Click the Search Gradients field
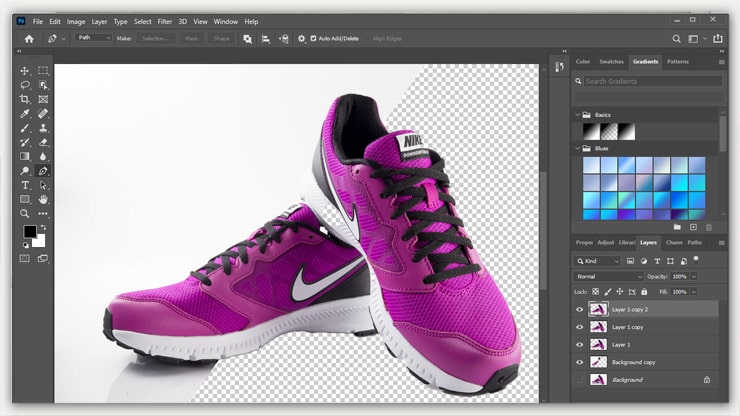Image resolution: width=740 pixels, height=416 pixels. pyautogui.click(x=653, y=81)
